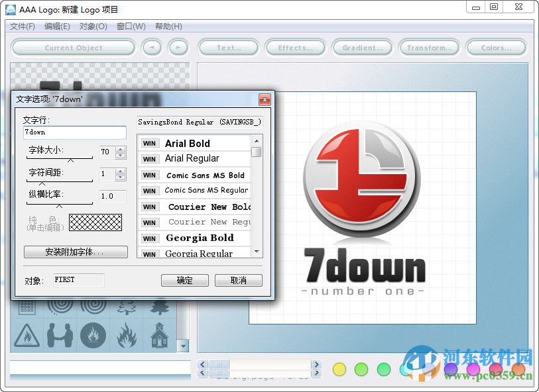
Task: Open the Transform... button
Action: point(429,48)
